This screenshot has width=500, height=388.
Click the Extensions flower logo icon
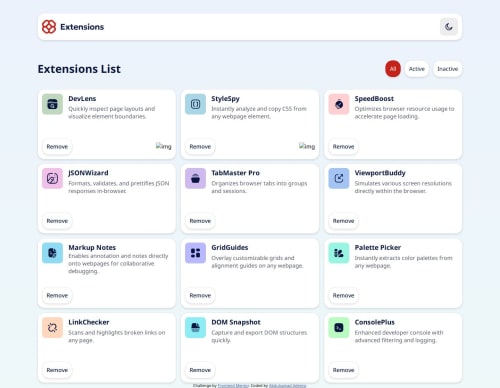(x=49, y=27)
